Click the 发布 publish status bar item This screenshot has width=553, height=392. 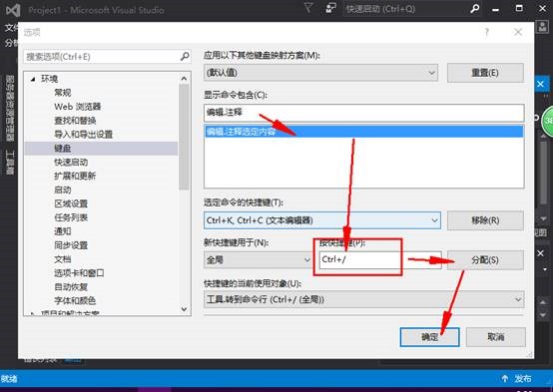516,379
